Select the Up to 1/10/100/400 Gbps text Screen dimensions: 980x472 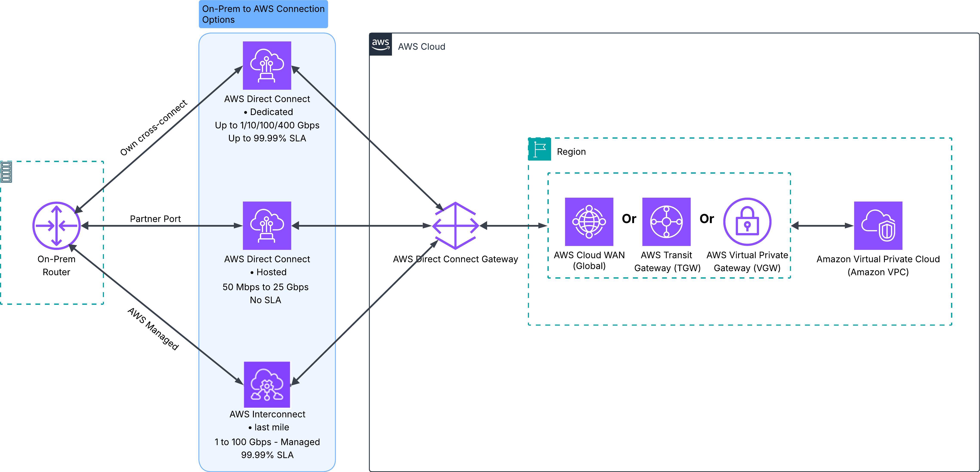point(267,125)
